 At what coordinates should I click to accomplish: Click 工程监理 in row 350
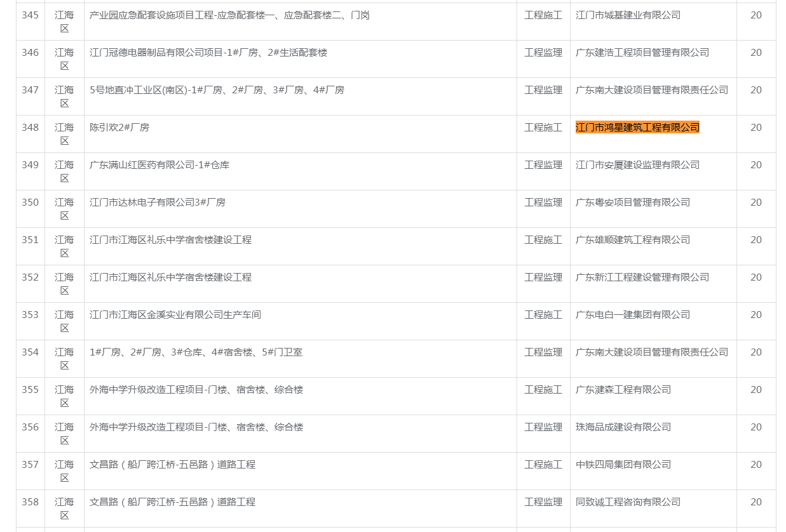[x=543, y=203]
